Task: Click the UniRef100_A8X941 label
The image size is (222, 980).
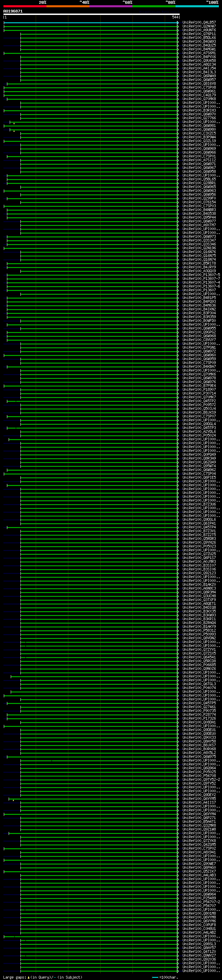Action: click(x=199, y=852)
